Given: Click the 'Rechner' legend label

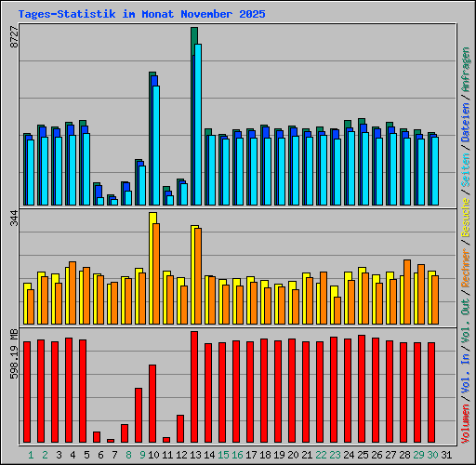Looking at the screenshot, I should 466,269.
